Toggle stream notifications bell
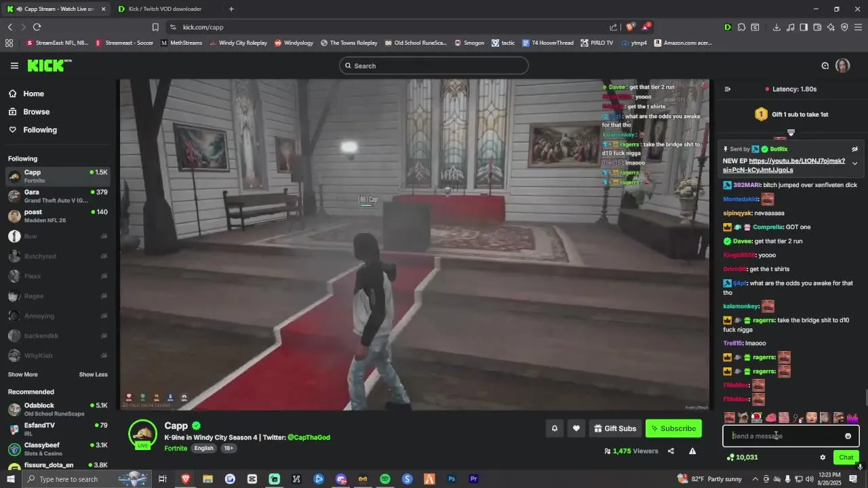The width and height of the screenshot is (868, 488). coord(554,428)
